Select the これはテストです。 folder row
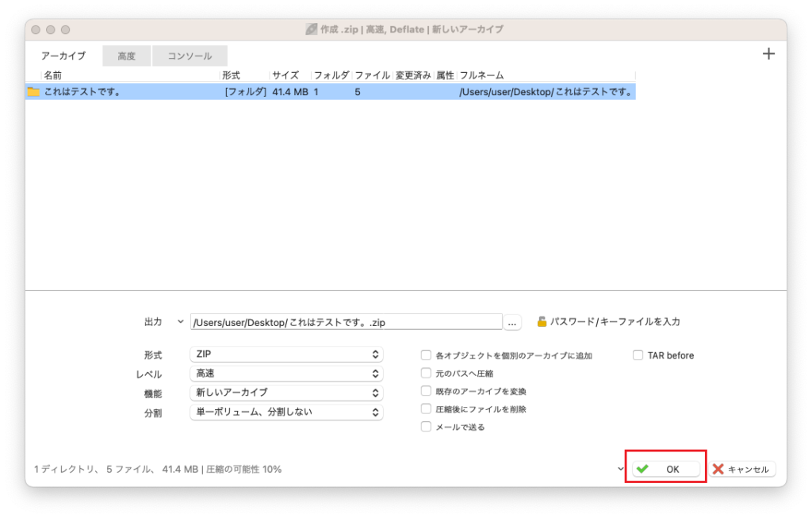Image resolution: width=812 pixels, height=518 pixels. (331, 92)
